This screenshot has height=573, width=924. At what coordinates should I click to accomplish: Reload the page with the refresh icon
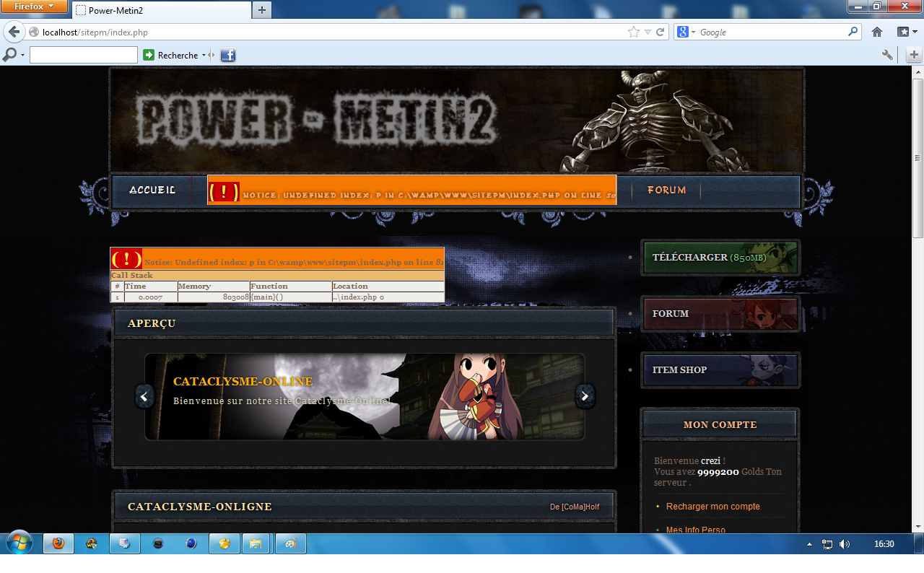[x=660, y=32]
